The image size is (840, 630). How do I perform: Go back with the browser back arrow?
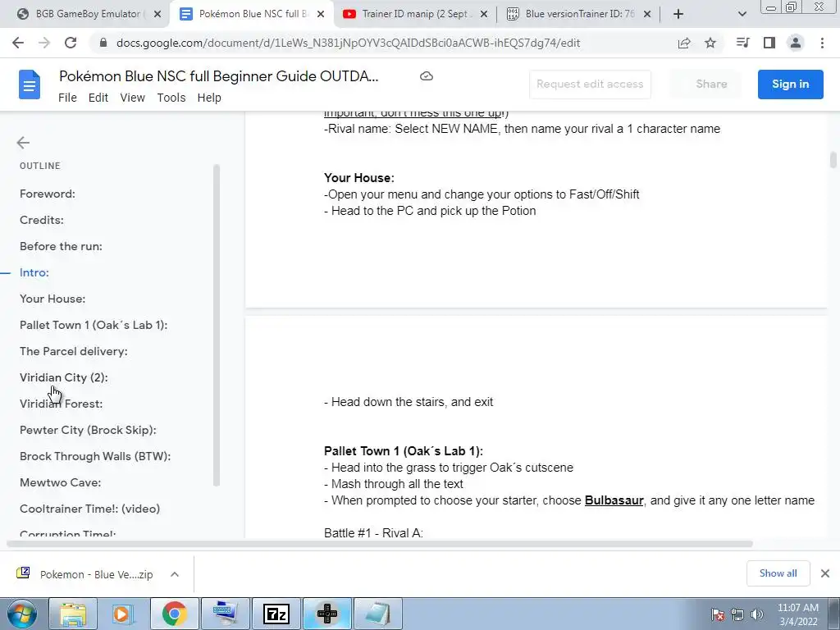click(18, 43)
